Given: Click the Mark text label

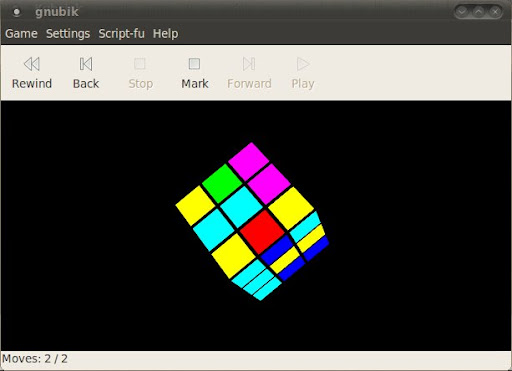Looking at the screenshot, I should (195, 83).
